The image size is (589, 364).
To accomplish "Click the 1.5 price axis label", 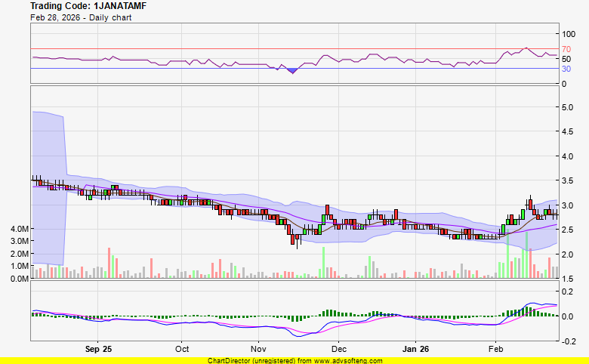I will coord(567,279).
